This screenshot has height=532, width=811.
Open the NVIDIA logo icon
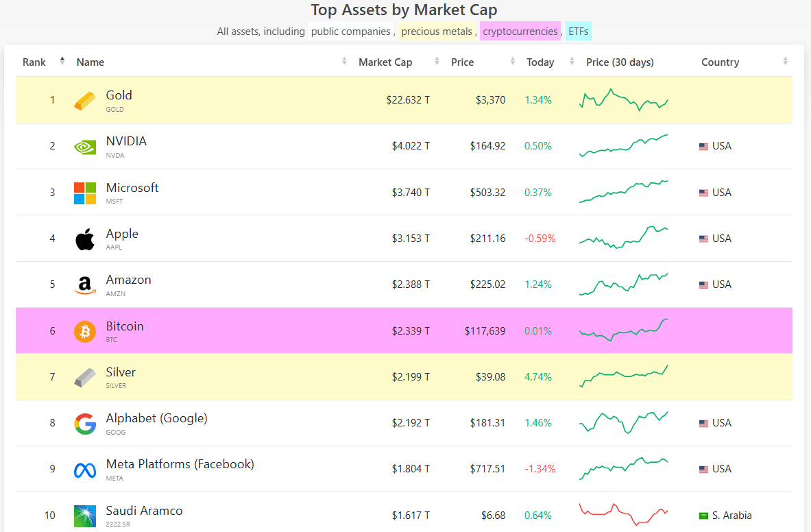point(85,147)
